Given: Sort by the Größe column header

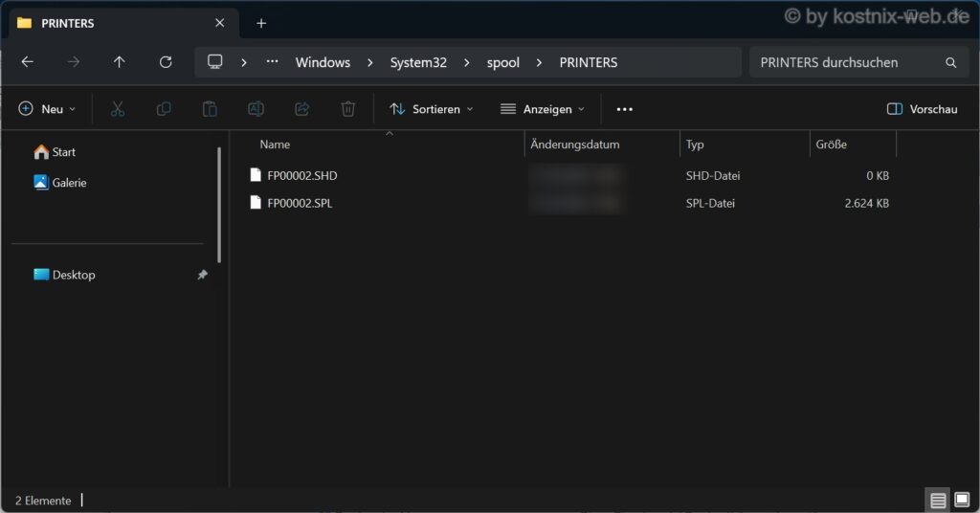Looking at the screenshot, I should pyautogui.click(x=832, y=145).
